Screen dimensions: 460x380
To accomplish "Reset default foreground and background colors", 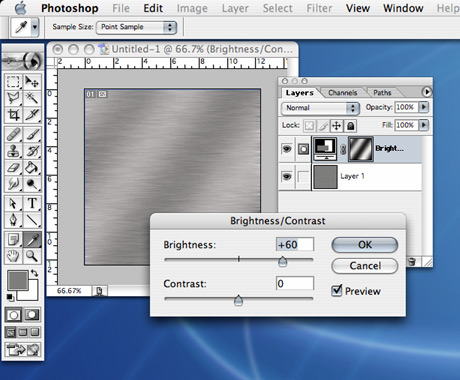I will (x=10, y=297).
